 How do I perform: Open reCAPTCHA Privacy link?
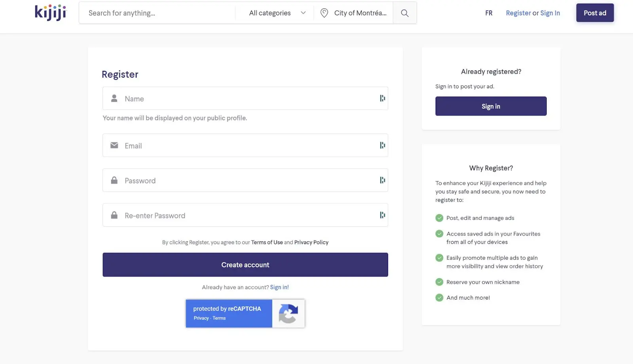pos(201,318)
